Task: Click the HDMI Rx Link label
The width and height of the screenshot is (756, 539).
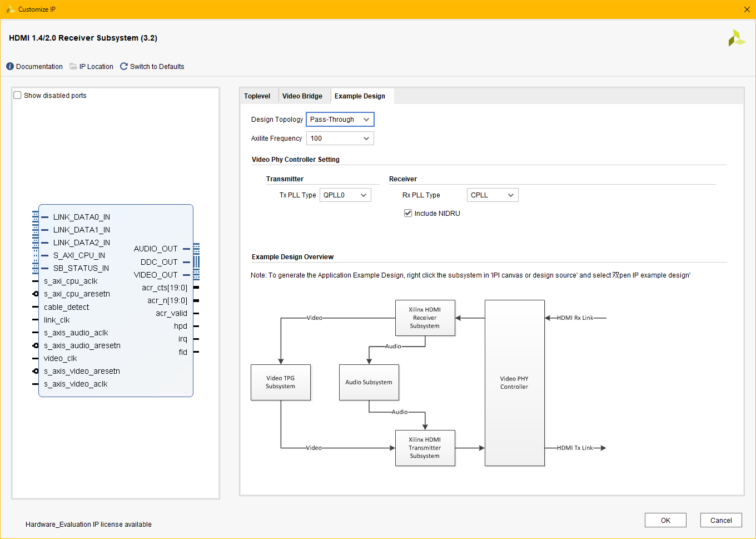Action: pos(575,318)
